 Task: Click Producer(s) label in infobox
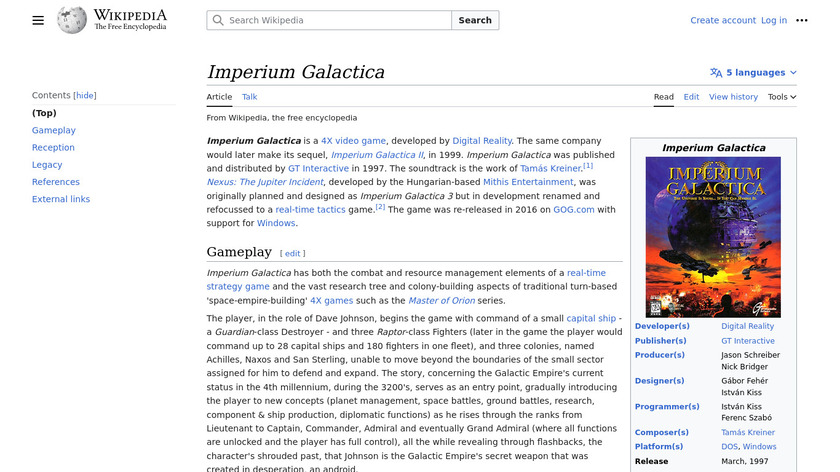(659, 355)
